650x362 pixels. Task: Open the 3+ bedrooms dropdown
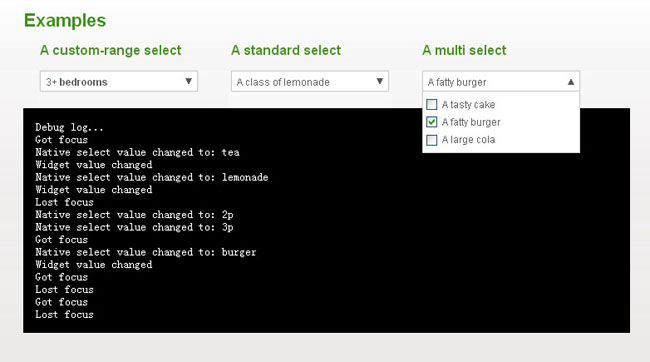(x=119, y=81)
